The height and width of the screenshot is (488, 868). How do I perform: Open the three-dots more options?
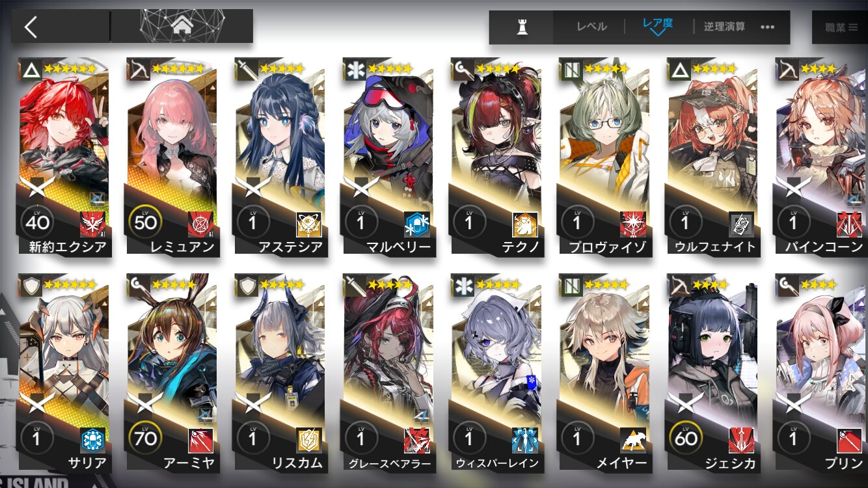767,27
